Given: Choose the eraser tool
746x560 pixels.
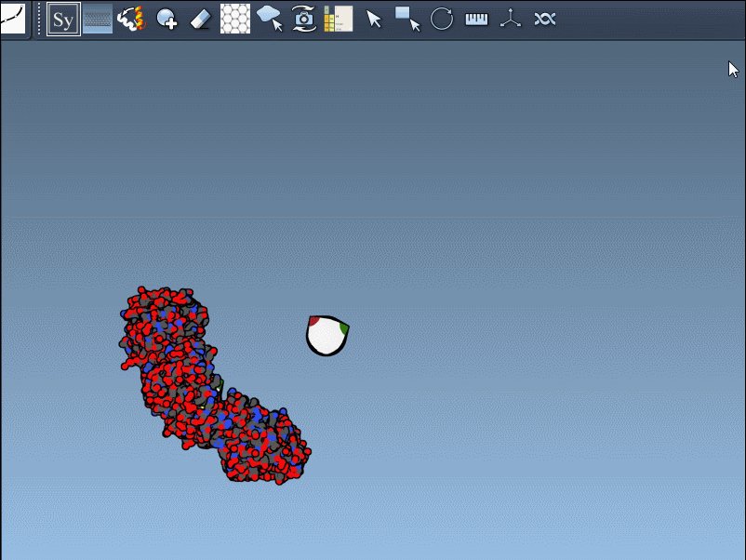Looking at the screenshot, I should click(x=200, y=20).
